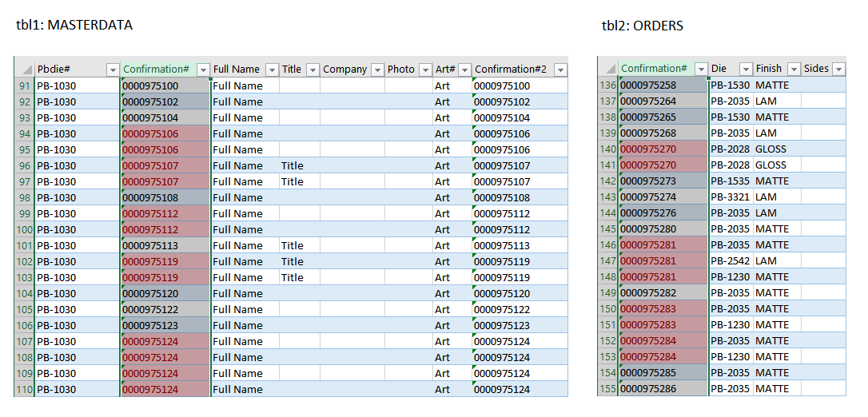
Task: Select row 91 header in MASTERDATA
Action: (x=24, y=85)
